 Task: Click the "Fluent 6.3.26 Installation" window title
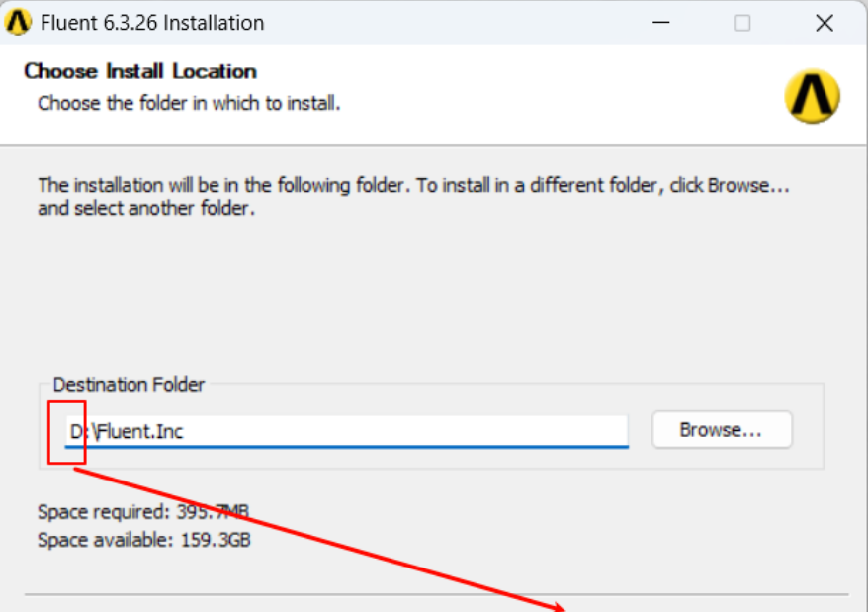[152, 23]
